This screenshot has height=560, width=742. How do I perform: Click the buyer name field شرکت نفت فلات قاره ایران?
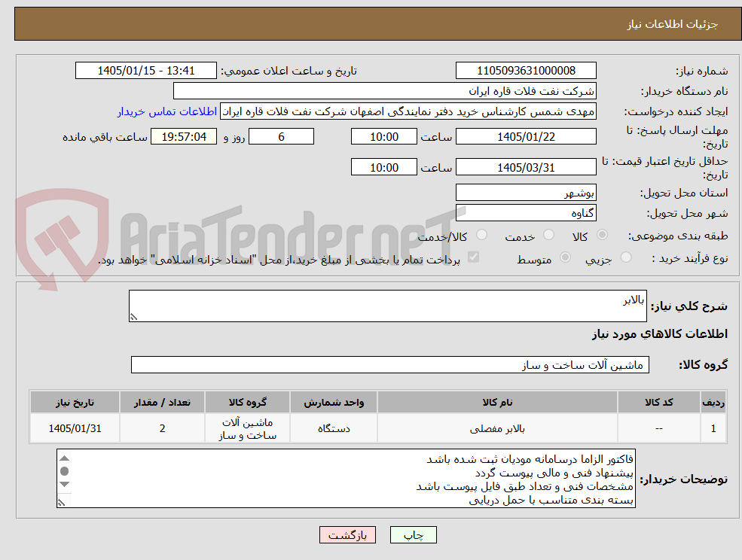[385, 91]
